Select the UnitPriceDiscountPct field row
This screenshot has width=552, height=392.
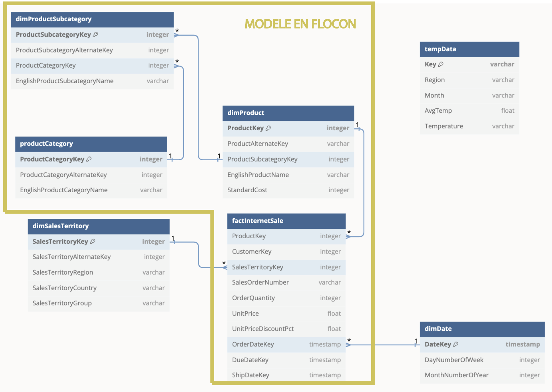pos(286,329)
